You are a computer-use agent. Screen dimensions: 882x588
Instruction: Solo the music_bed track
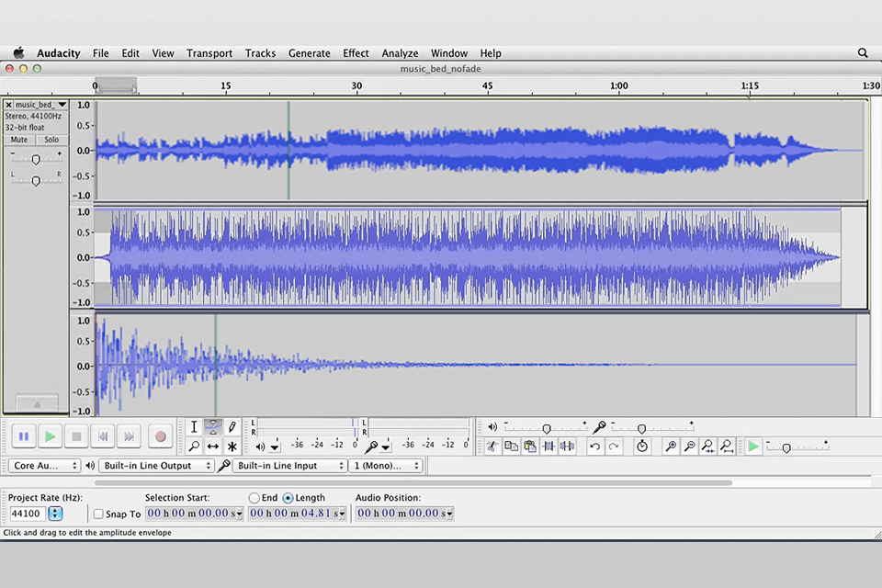click(51, 140)
